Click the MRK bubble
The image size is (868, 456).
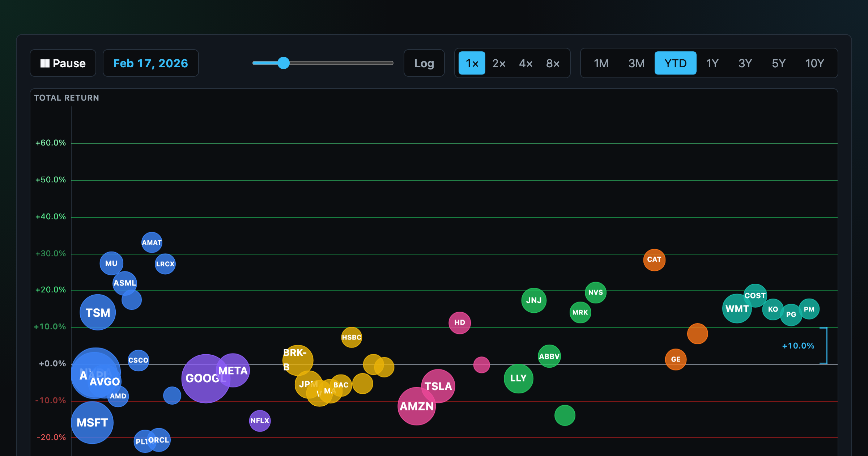click(x=580, y=312)
